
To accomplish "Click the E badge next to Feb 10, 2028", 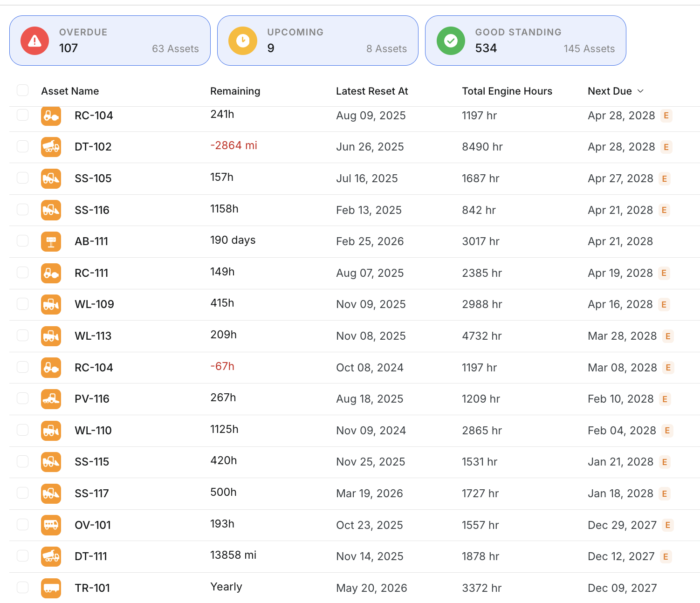I will point(665,399).
